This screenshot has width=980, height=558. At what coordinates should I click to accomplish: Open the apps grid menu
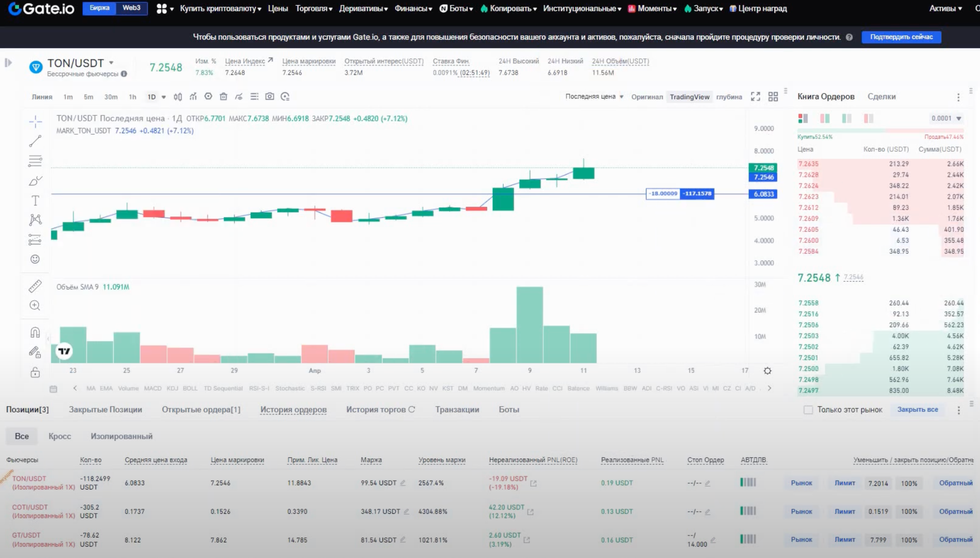[162, 9]
